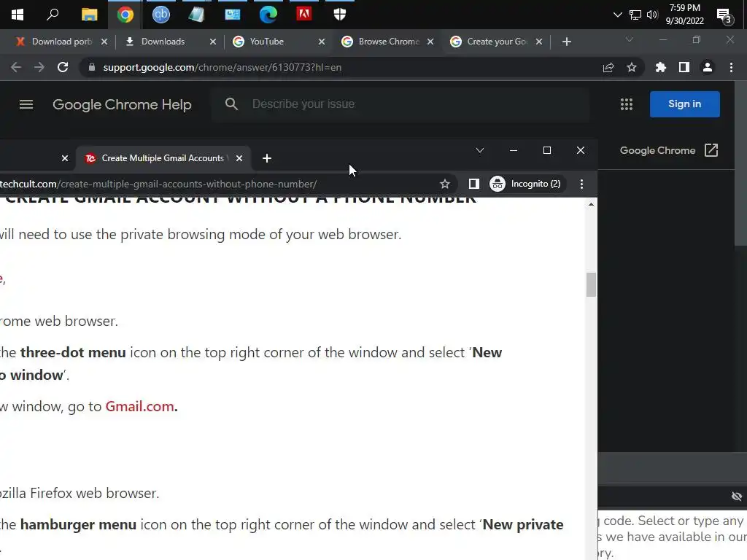Click the techcult page scrollbar thumb

(x=591, y=285)
